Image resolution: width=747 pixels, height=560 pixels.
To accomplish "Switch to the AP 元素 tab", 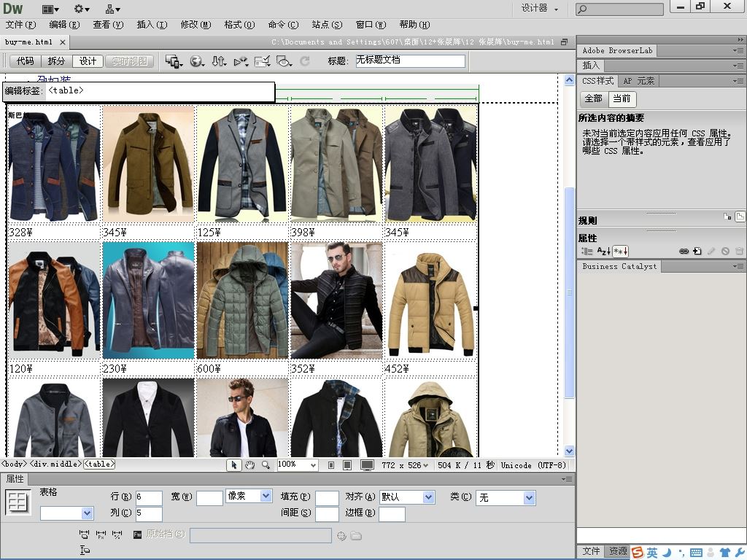I will [639, 81].
